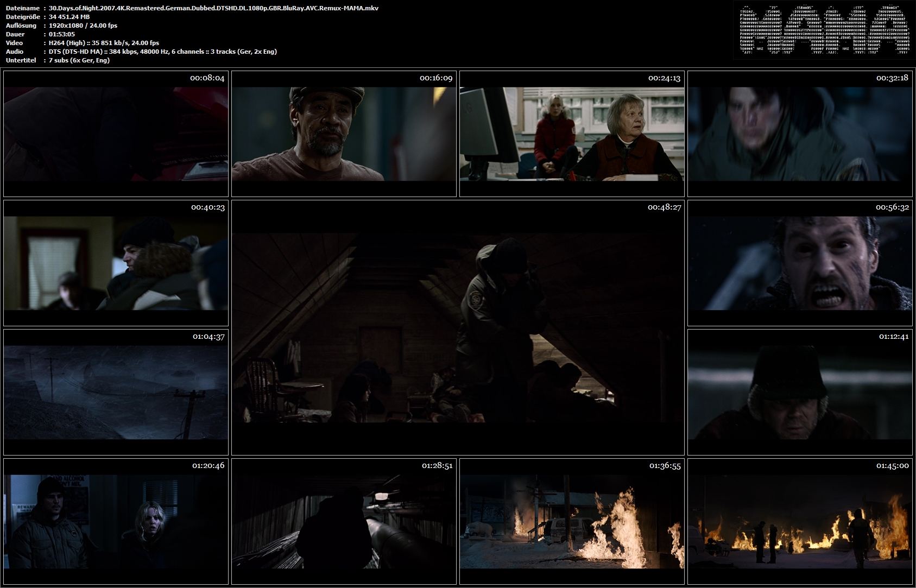Select the thumbnail at timestamp 00:16:09
Viewport: 916px width, 588px height.
344,134
